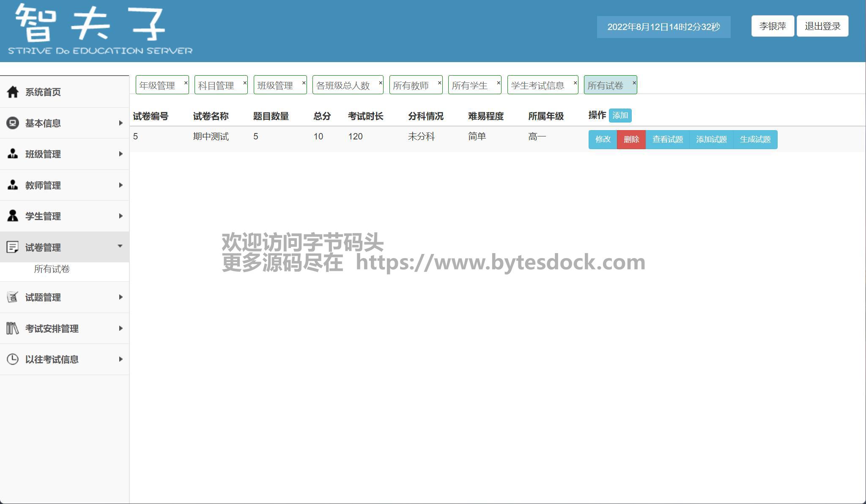Close the 所有试卷 tab

(634, 83)
